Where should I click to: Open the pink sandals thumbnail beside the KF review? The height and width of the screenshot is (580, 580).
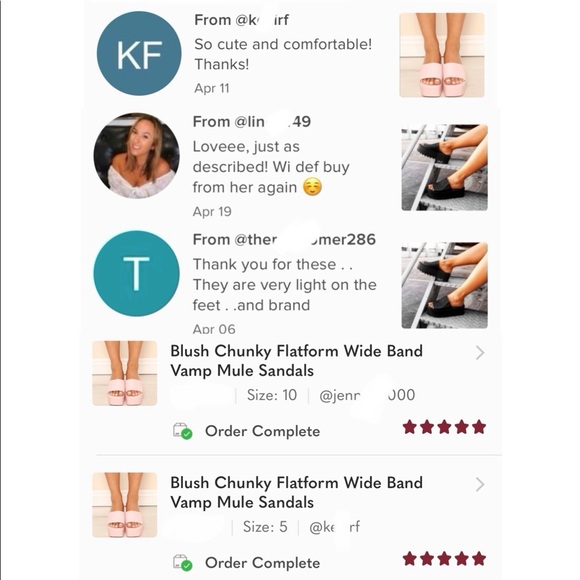442,55
